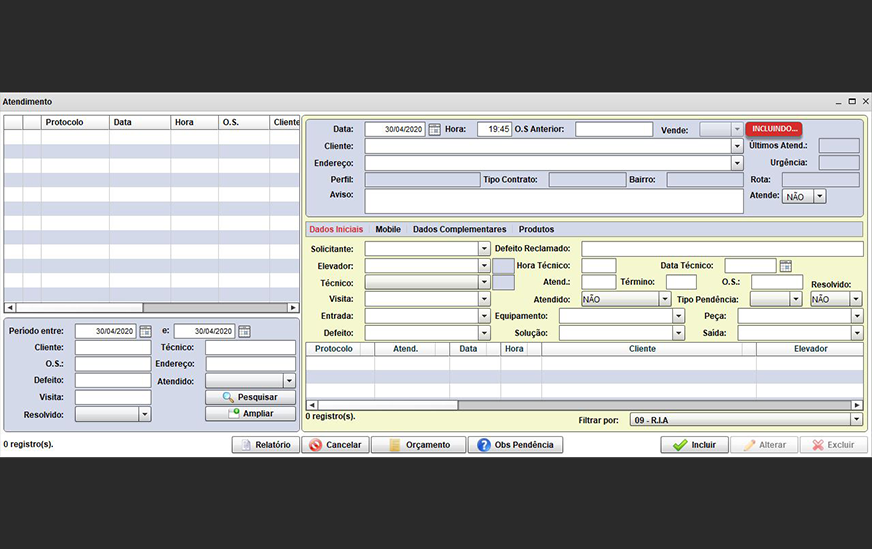872x549 pixels.
Task: Expand the Peça dropdown
Action: 856,316
